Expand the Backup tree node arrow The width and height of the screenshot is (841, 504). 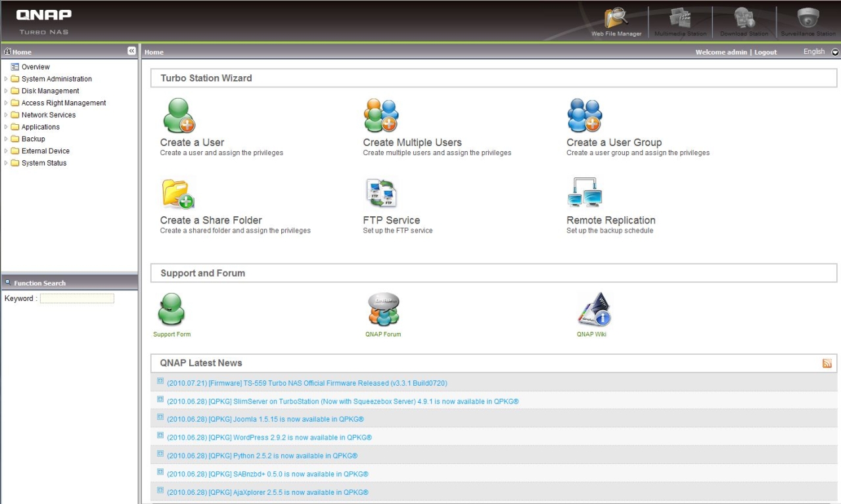6,139
